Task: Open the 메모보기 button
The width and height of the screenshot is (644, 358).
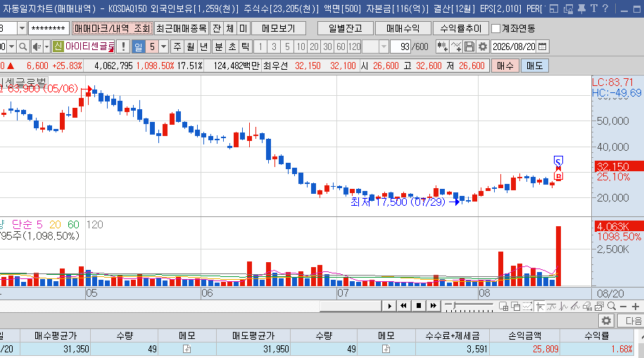Action: (279, 28)
